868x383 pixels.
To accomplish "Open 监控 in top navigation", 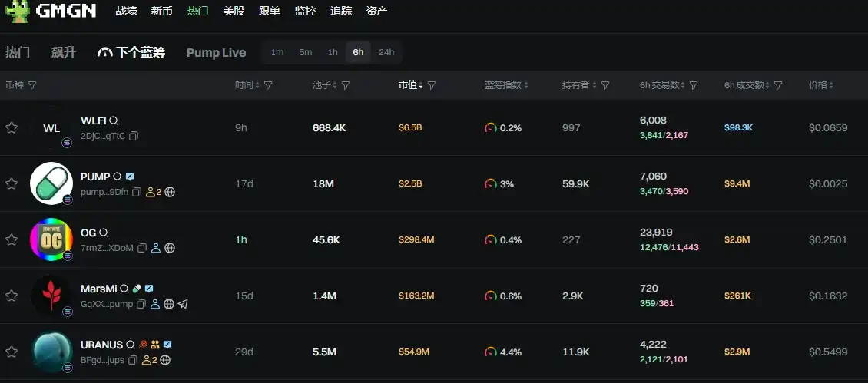I will click(x=305, y=11).
